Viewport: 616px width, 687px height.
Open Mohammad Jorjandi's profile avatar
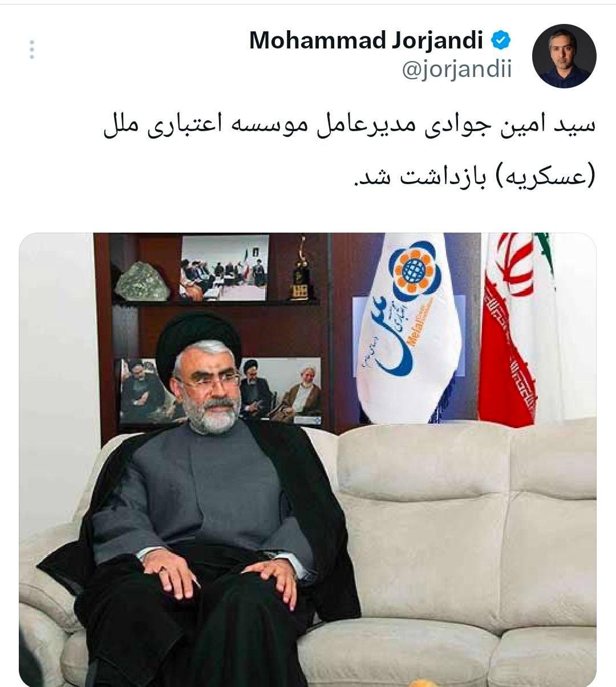(564, 55)
